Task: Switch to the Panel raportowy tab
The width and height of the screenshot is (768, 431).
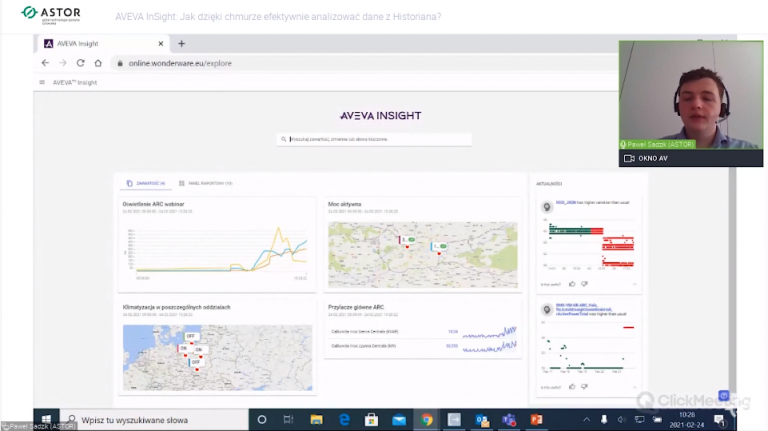Action: (206, 184)
